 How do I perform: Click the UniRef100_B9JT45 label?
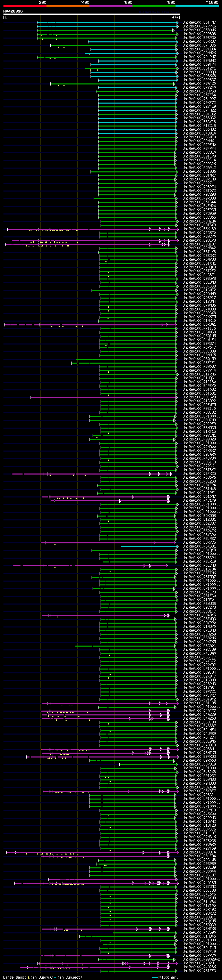tap(199, 948)
